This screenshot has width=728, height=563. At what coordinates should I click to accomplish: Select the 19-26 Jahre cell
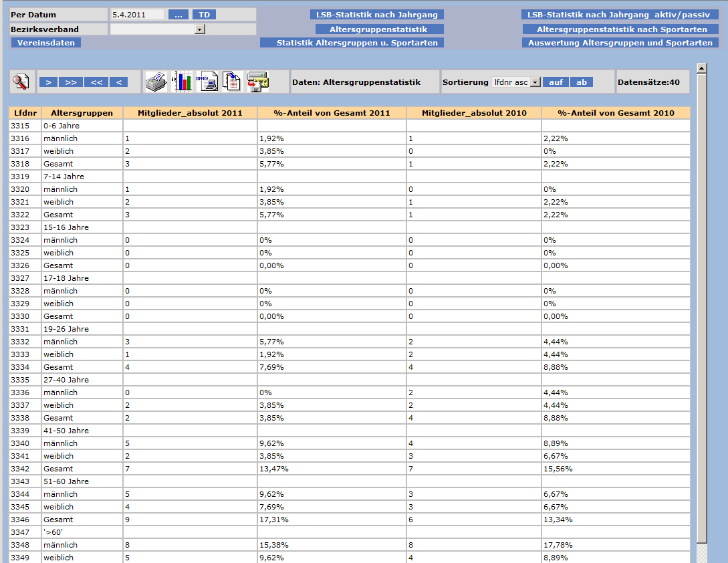(x=82, y=329)
